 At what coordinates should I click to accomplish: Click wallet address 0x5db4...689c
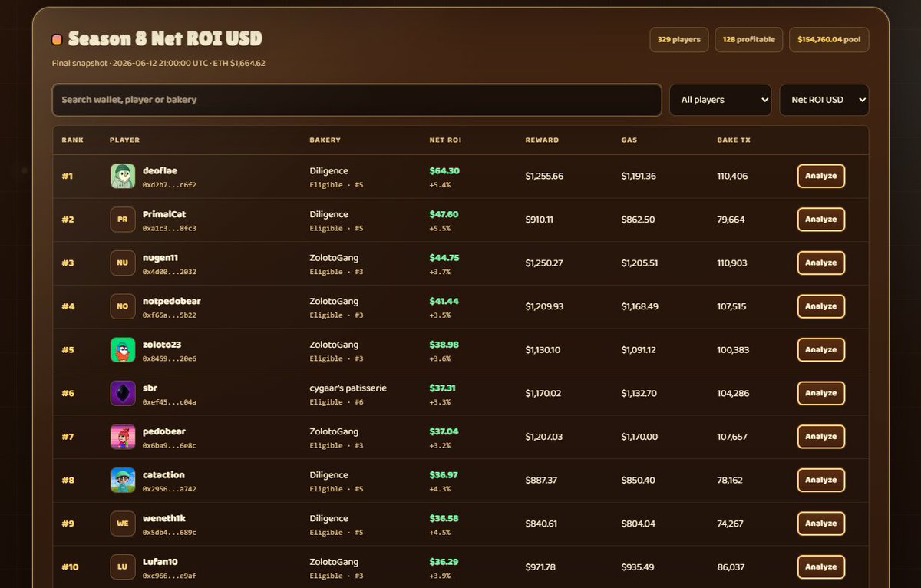(x=170, y=533)
